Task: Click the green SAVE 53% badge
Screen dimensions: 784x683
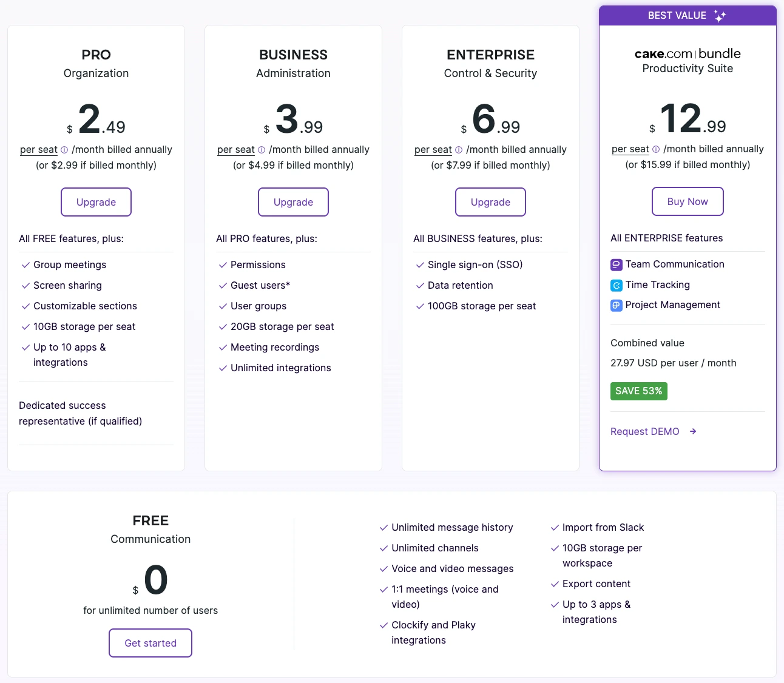Action: [638, 391]
